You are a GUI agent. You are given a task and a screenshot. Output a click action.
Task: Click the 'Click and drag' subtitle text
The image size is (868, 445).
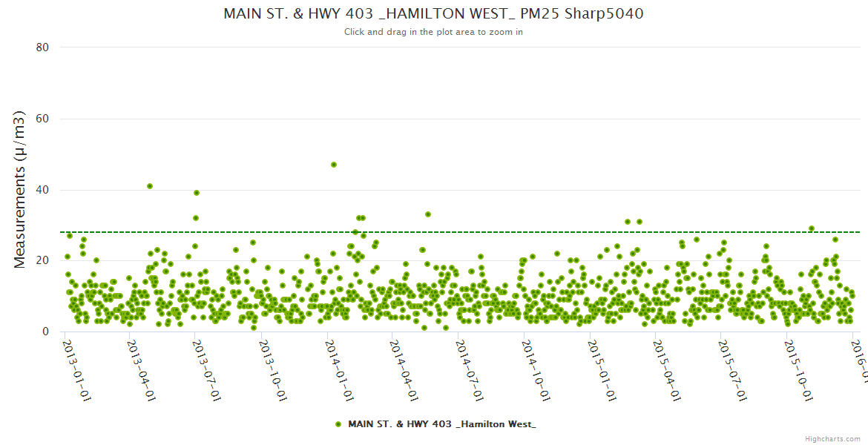point(433,32)
